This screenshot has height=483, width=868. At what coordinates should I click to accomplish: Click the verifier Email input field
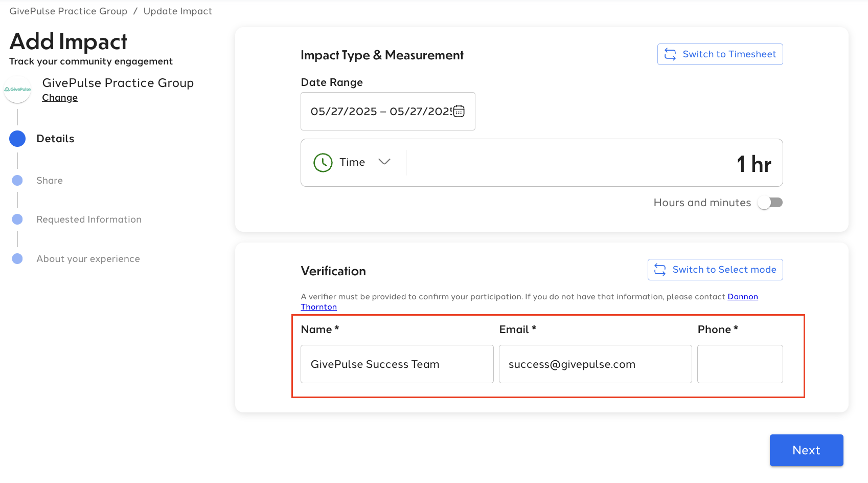point(596,364)
